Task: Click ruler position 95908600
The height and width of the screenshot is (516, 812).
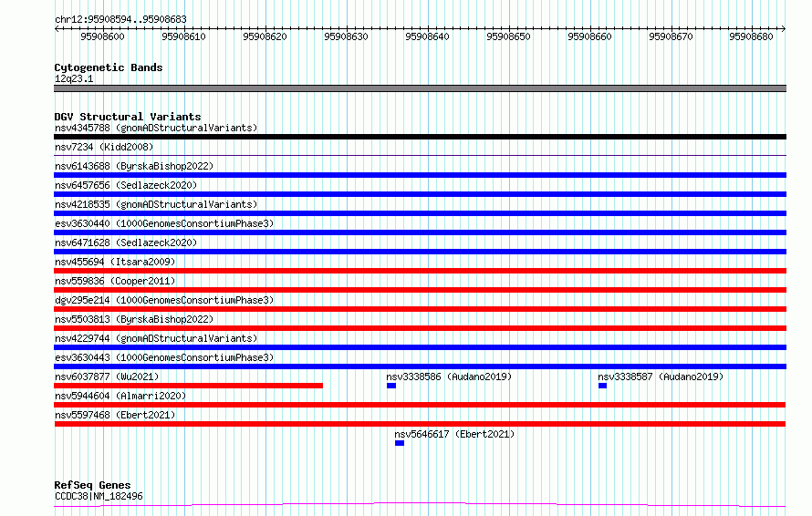Action: click(x=102, y=36)
